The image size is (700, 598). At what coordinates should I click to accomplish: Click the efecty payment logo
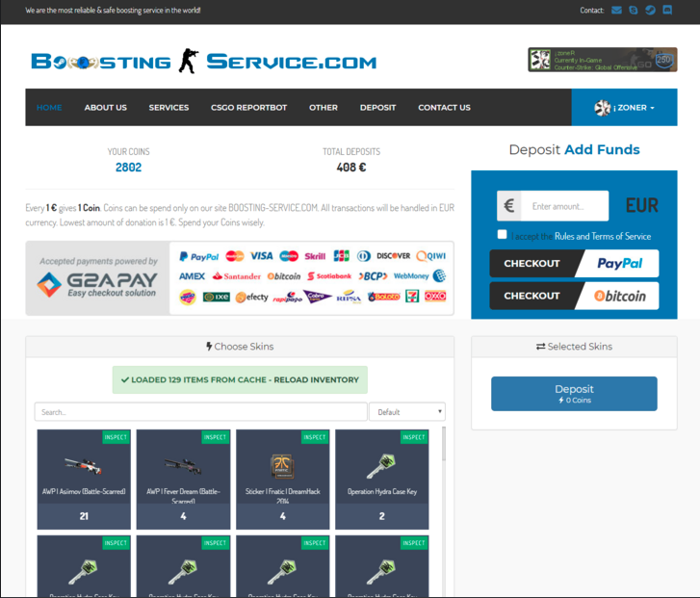click(x=251, y=297)
